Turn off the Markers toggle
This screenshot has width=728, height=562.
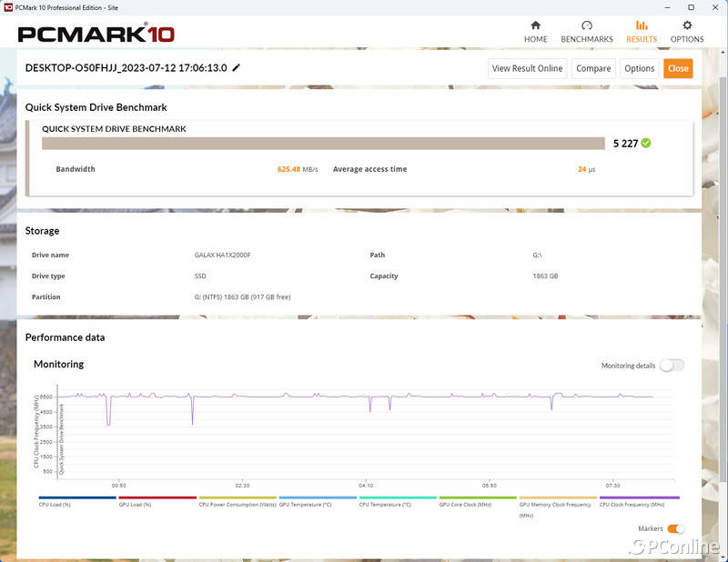point(675,528)
